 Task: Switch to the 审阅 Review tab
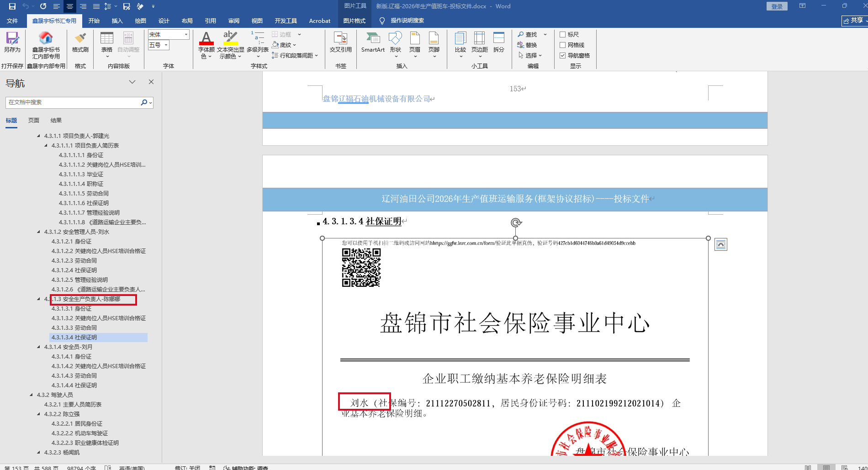pyautogui.click(x=233, y=21)
